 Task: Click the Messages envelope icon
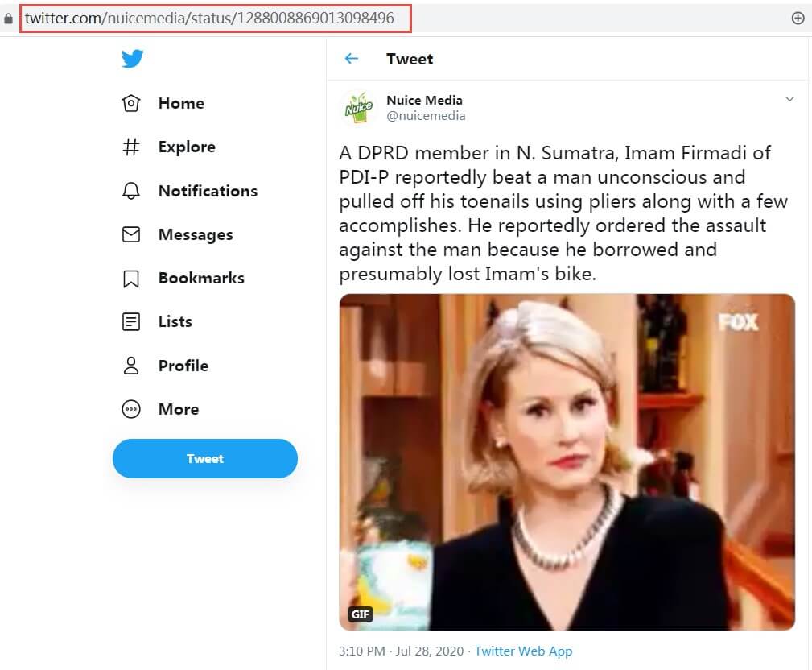pos(130,234)
